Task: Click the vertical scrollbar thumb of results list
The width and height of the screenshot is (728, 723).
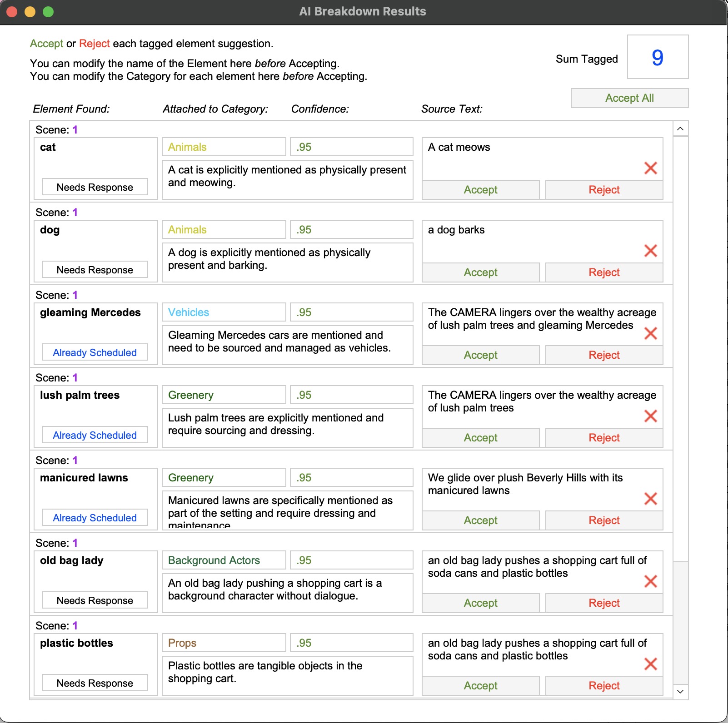Action: 680,623
